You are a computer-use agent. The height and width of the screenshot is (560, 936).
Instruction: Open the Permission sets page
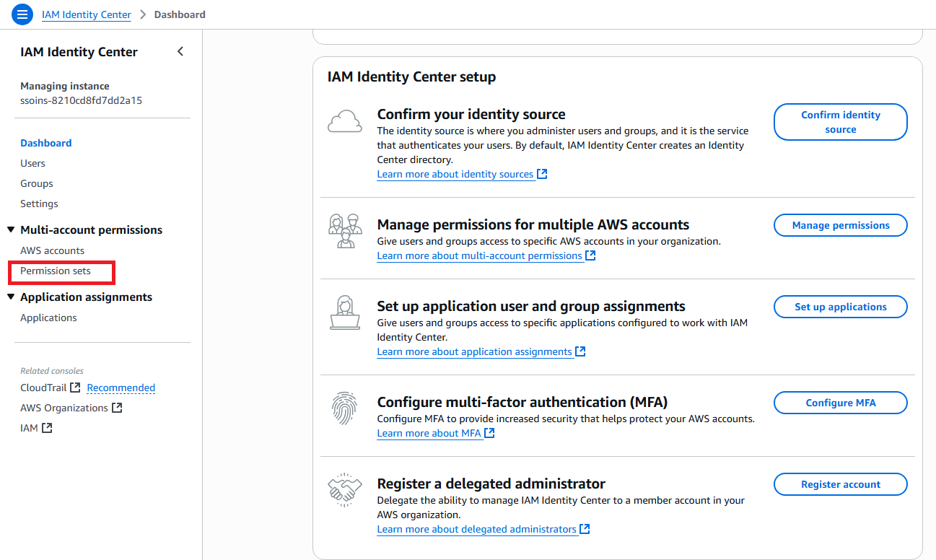tap(56, 271)
